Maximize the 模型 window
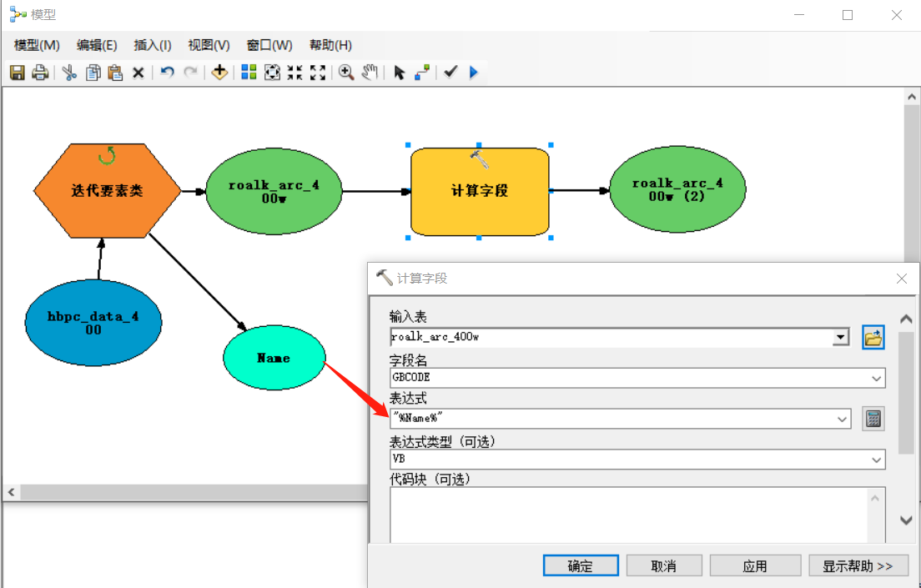This screenshot has width=921, height=588. pos(848,15)
